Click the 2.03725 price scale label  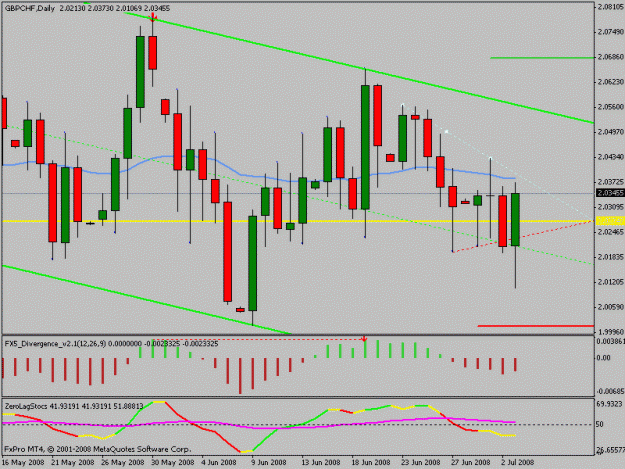[611, 182]
